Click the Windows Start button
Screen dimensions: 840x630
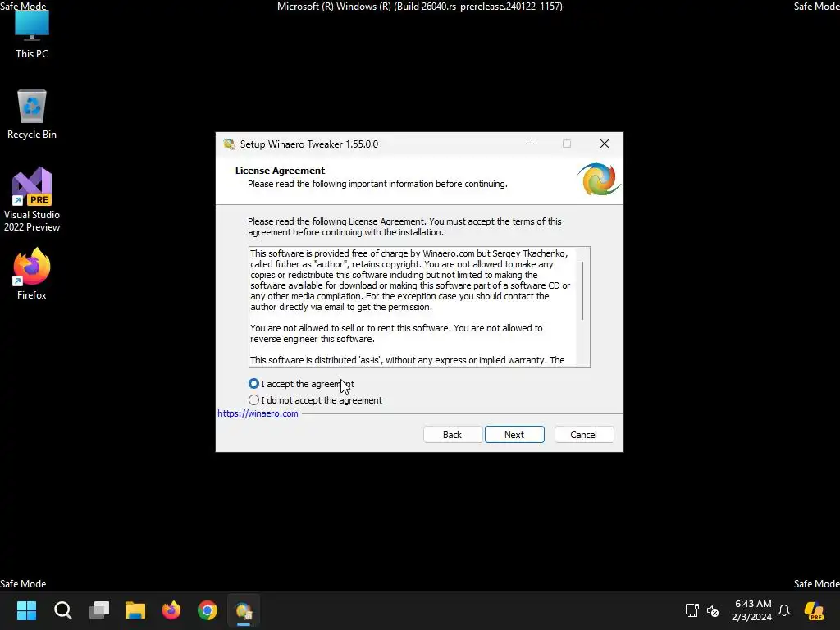click(x=26, y=610)
